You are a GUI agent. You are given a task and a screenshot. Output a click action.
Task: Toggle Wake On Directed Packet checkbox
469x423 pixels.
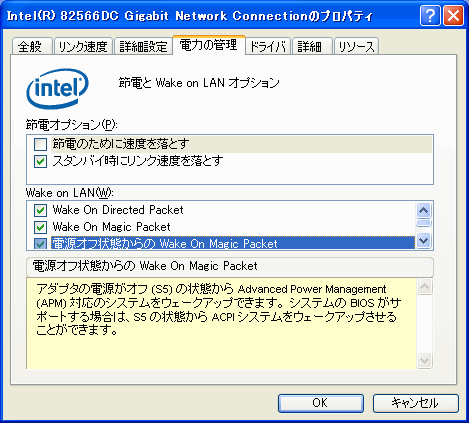point(40,210)
